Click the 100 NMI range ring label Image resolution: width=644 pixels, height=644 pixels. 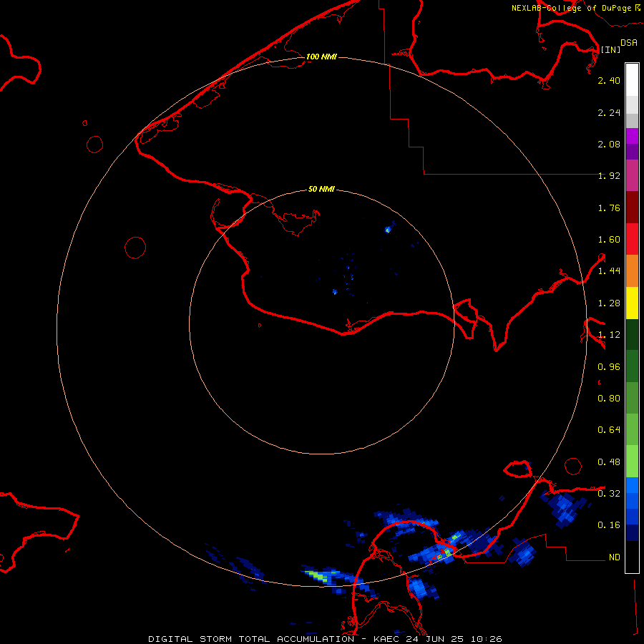tap(321, 57)
